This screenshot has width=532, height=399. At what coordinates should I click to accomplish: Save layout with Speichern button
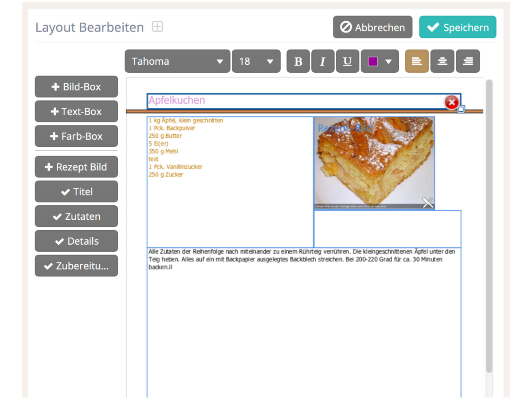point(458,27)
